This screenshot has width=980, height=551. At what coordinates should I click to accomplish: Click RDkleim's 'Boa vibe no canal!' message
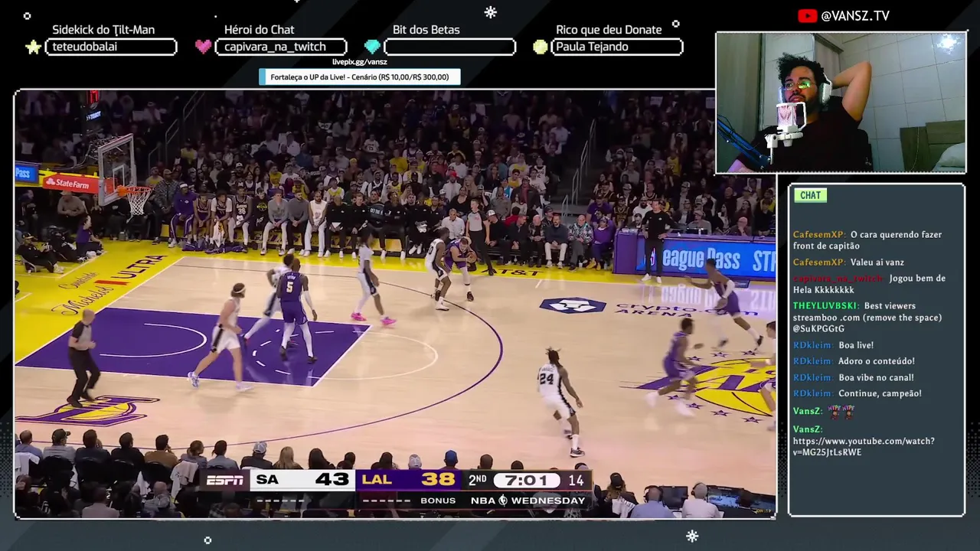(854, 377)
